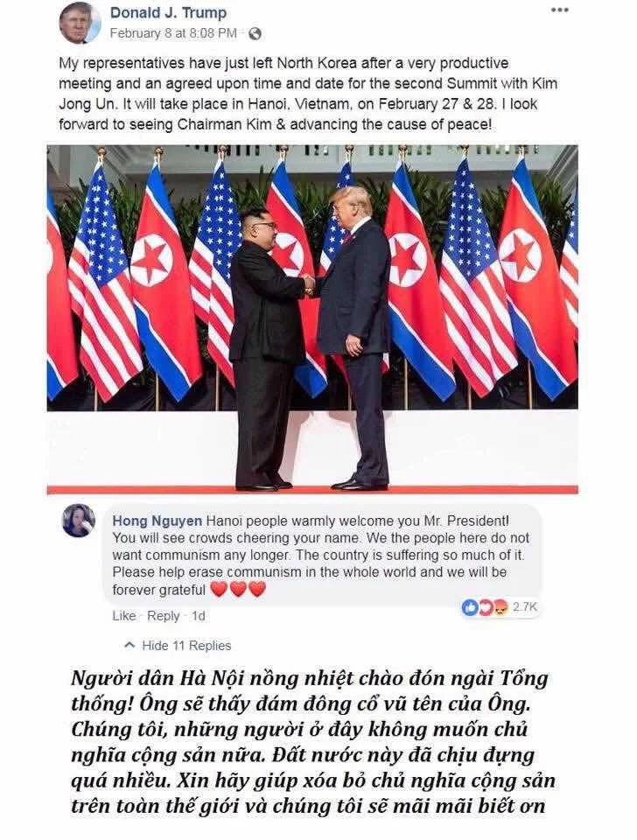Open the handshake summit photo

coord(312,319)
